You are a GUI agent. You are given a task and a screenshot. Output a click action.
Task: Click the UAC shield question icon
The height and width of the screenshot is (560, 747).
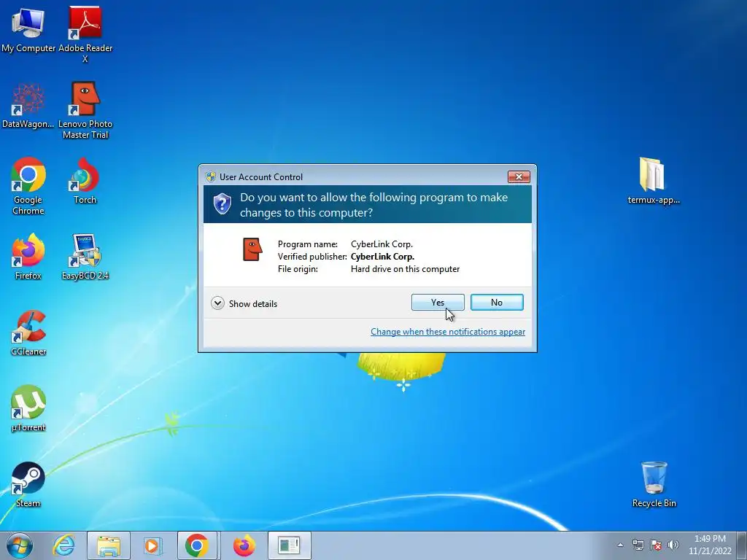[x=222, y=204]
